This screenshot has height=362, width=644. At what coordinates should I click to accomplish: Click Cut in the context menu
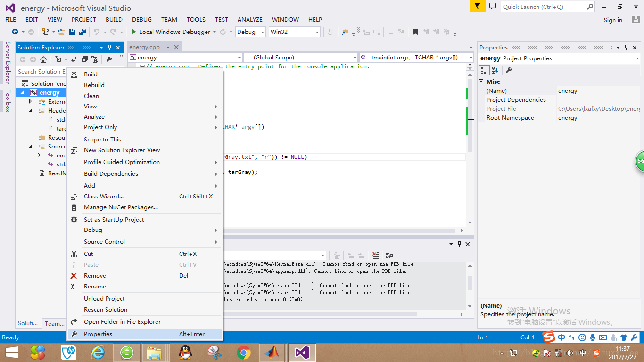click(x=145, y=254)
